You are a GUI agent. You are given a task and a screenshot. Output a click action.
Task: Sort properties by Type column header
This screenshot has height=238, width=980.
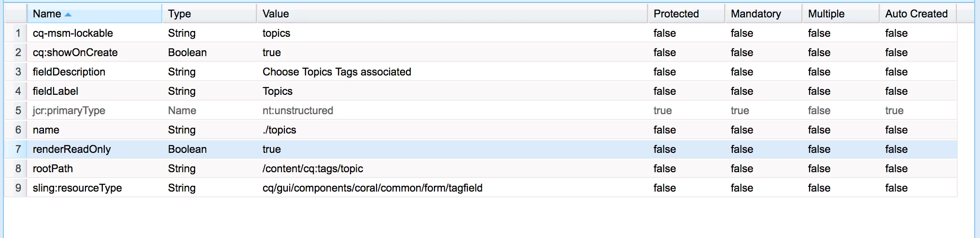pyautogui.click(x=210, y=14)
